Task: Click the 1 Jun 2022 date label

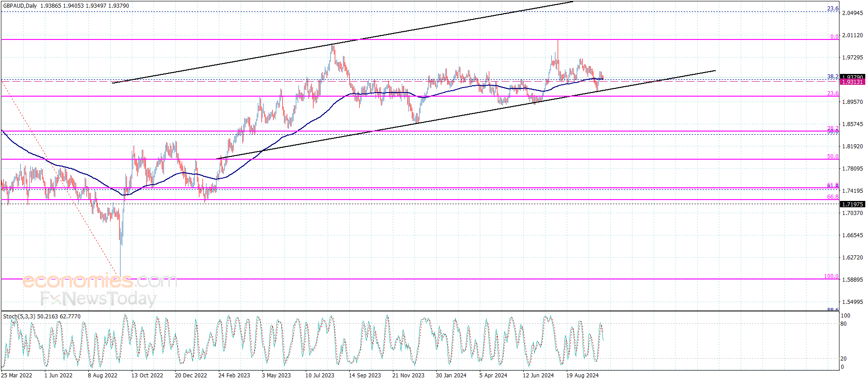Action: point(58,375)
